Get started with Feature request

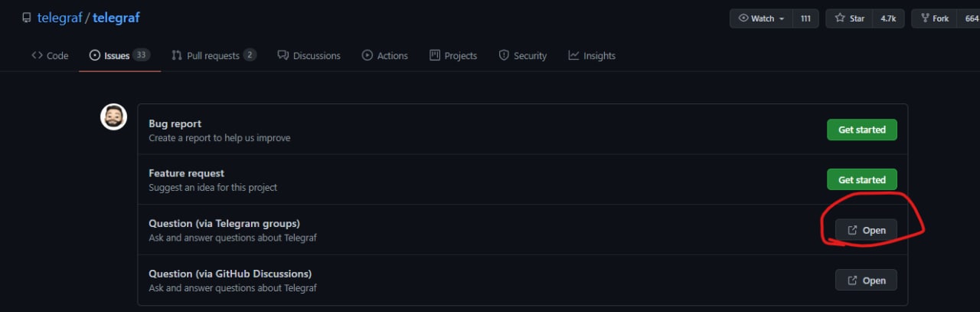[x=861, y=179]
